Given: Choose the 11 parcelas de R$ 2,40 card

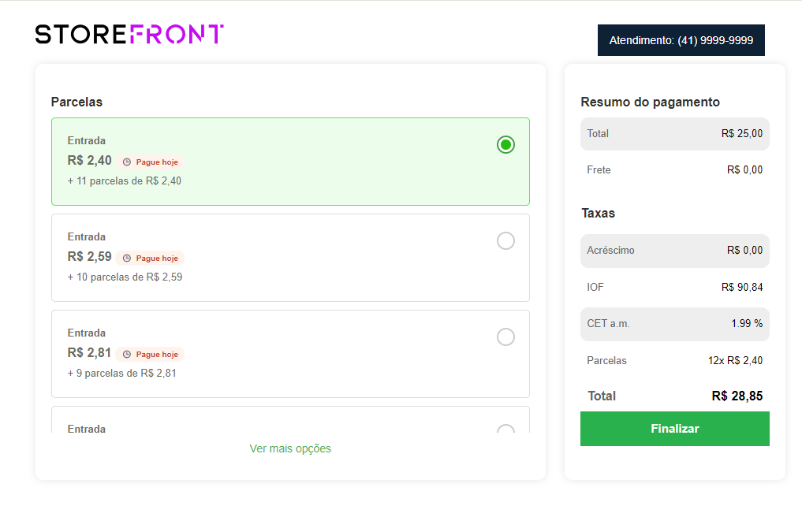Looking at the screenshot, I should click(x=290, y=162).
